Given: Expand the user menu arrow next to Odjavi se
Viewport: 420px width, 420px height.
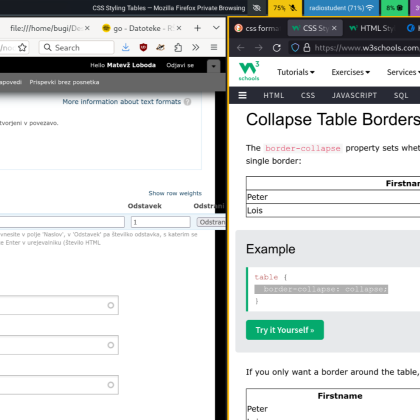Looking at the screenshot, I should coord(213,66).
